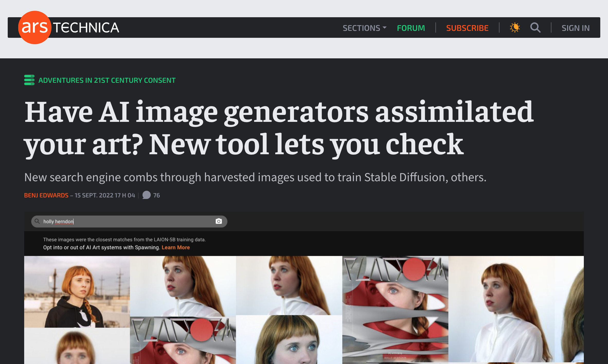
Task: Click the Ars Technica orange logo
Action: [x=34, y=28]
